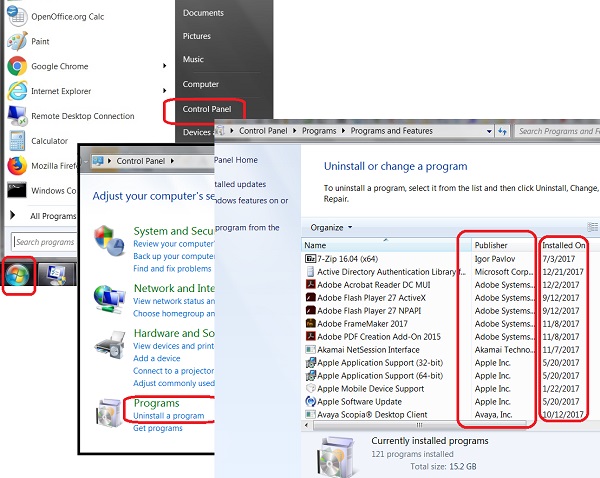
Task: Open Review your computer's status link
Action: point(173,244)
